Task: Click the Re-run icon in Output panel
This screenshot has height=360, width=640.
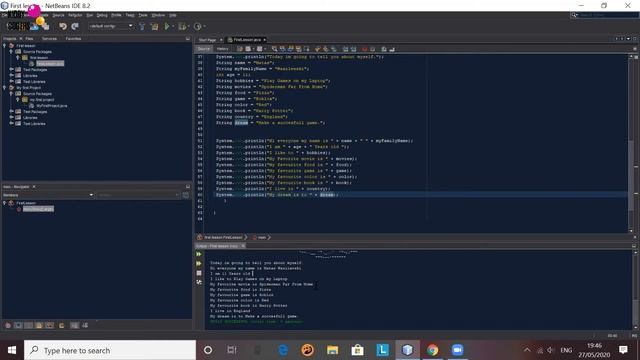Action: click(199, 254)
